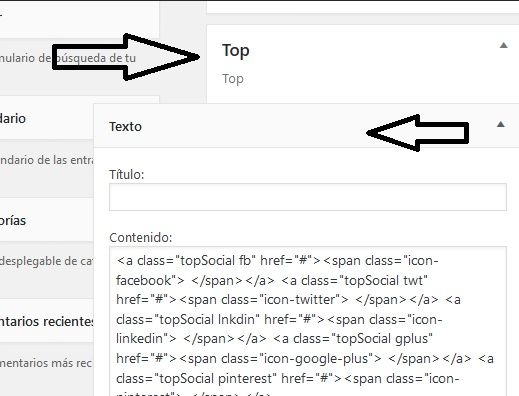Click the Título: label
The height and width of the screenshot is (396, 519).
click(x=127, y=174)
